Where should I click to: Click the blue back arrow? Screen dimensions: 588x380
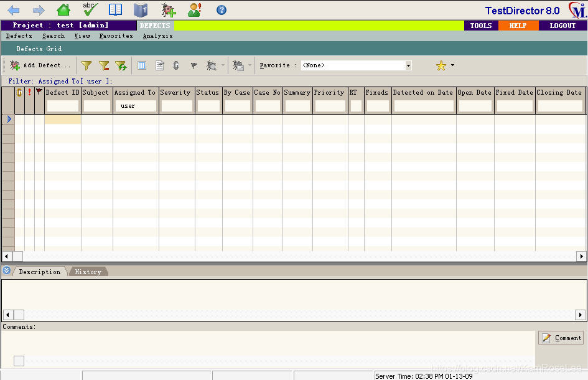pyautogui.click(x=14, y=10)
